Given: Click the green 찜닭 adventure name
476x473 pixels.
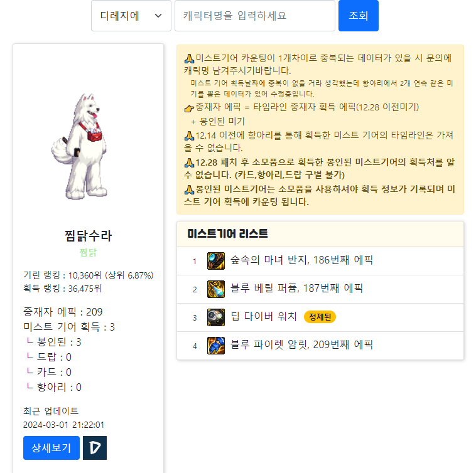Looking at the screenshot, I should tap(88, 252).
